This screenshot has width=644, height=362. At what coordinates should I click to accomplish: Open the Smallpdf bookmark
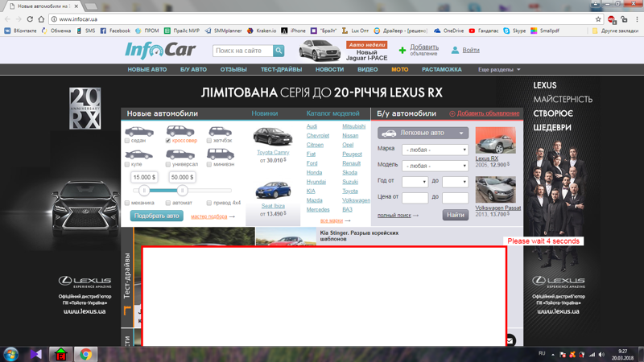(545, 31)
